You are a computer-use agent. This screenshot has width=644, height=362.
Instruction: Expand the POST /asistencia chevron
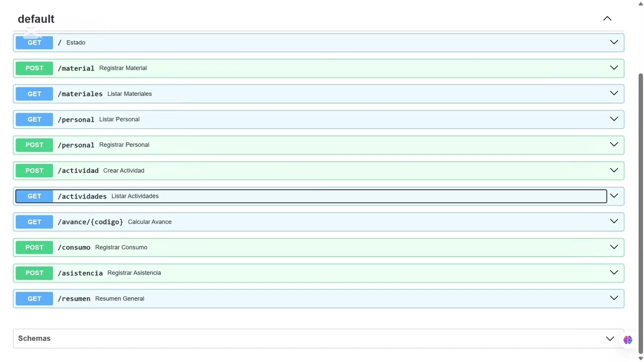pos(614,273)
